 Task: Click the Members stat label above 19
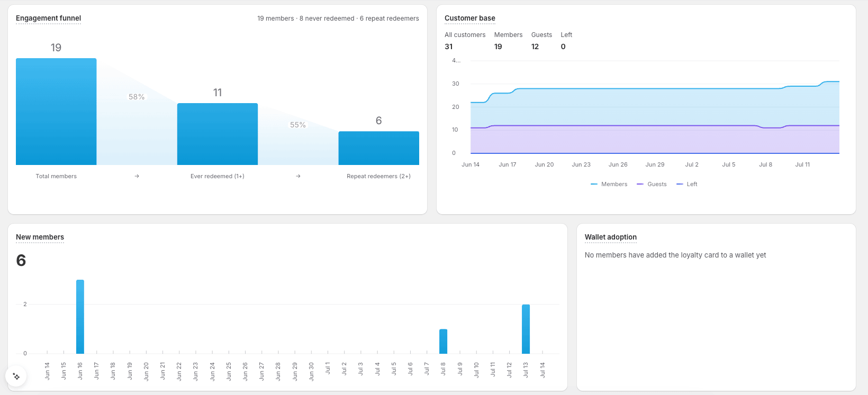coord(509,35)
